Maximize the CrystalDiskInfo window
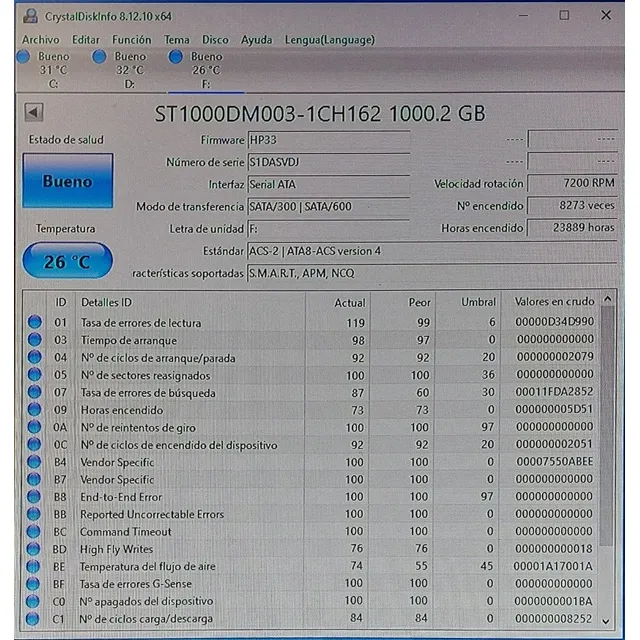Viewport: 640px width, 640px height. pyautogui.click(x=564, y=16)
